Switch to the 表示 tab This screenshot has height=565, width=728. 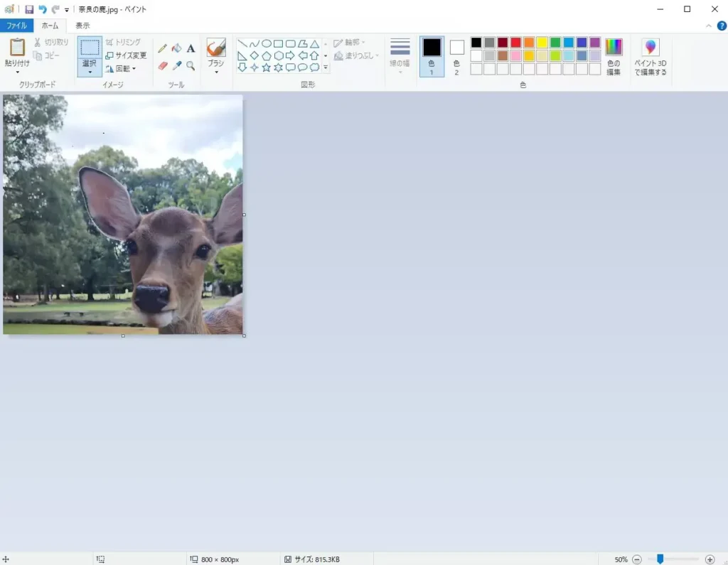pos(82,26)
